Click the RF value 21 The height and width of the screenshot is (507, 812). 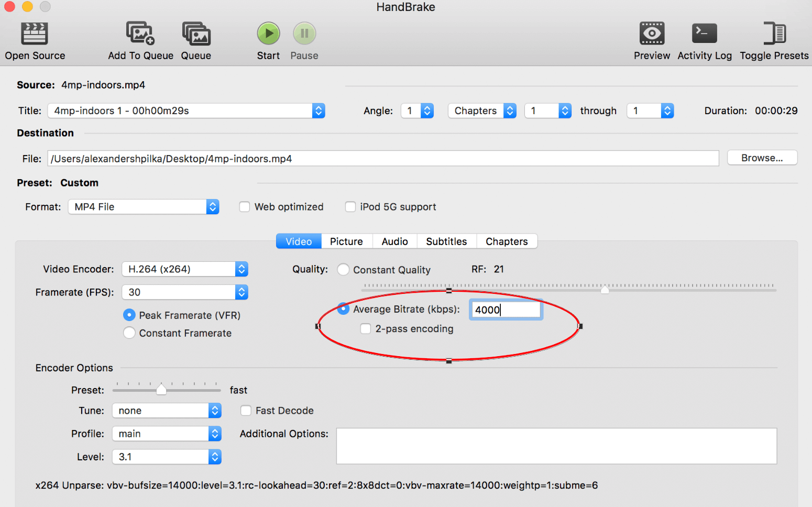point(499,269)
